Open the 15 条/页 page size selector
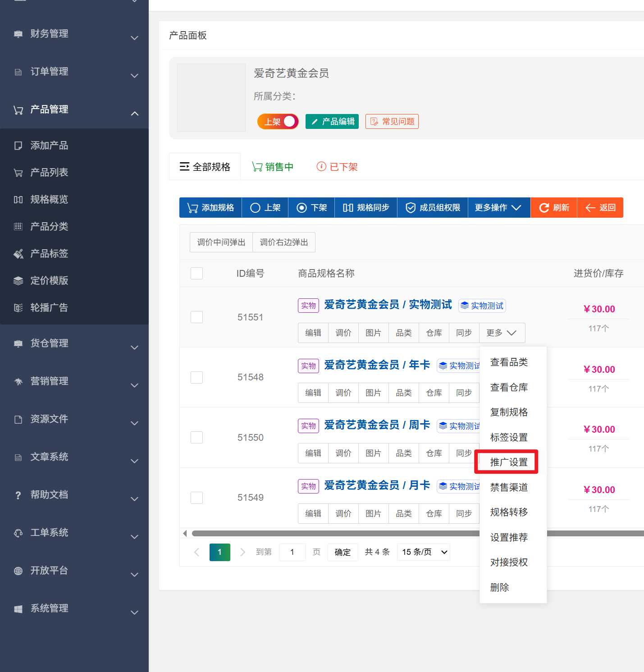 pos(423,552)
